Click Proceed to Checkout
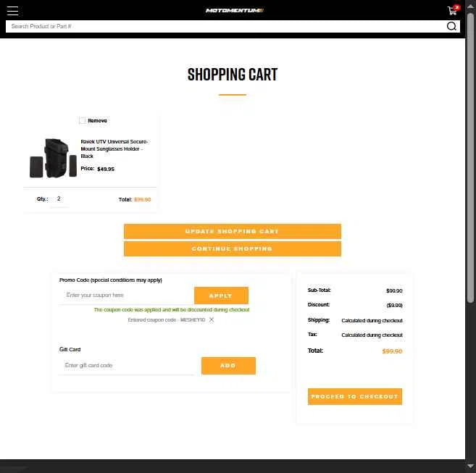This screenshot has width=476, height=473. click(x=354, y=396)
